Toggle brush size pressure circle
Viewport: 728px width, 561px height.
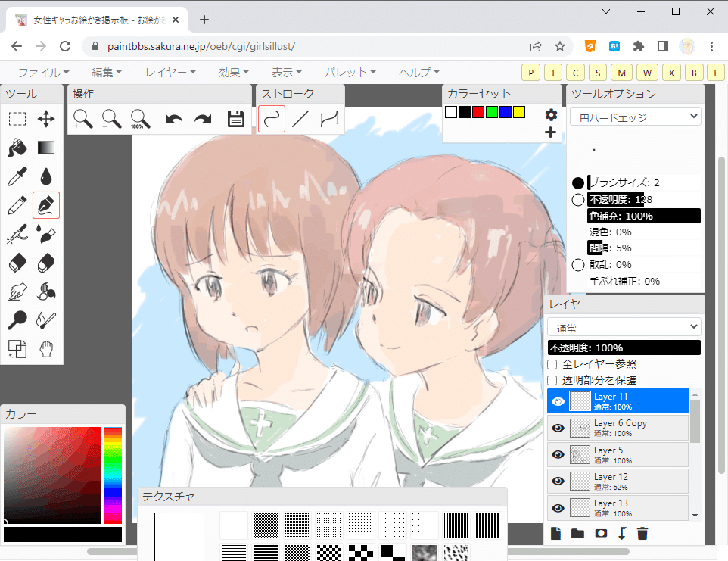578,183
